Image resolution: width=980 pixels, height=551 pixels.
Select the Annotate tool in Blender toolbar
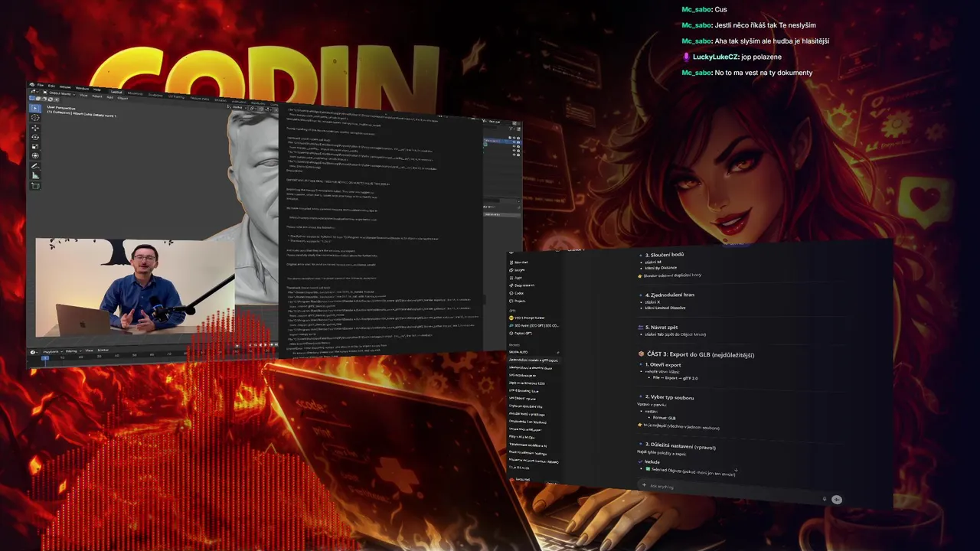pyautogui.click(x=35, y=166)
